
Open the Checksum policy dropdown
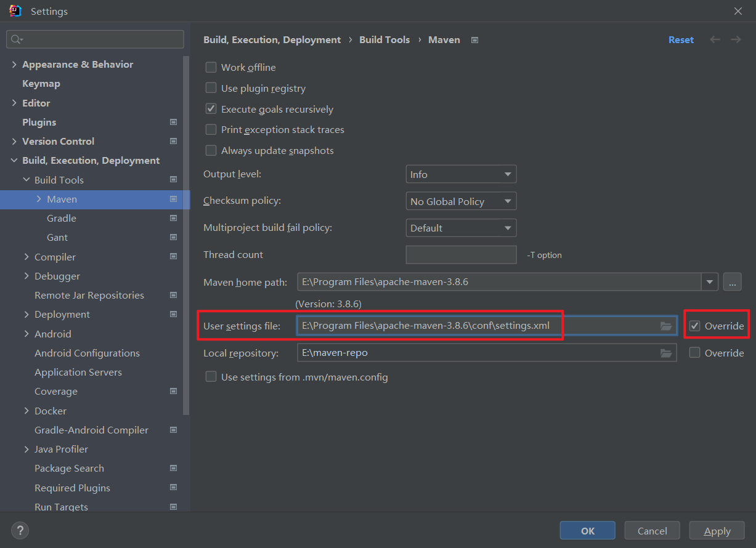[461, 201]
